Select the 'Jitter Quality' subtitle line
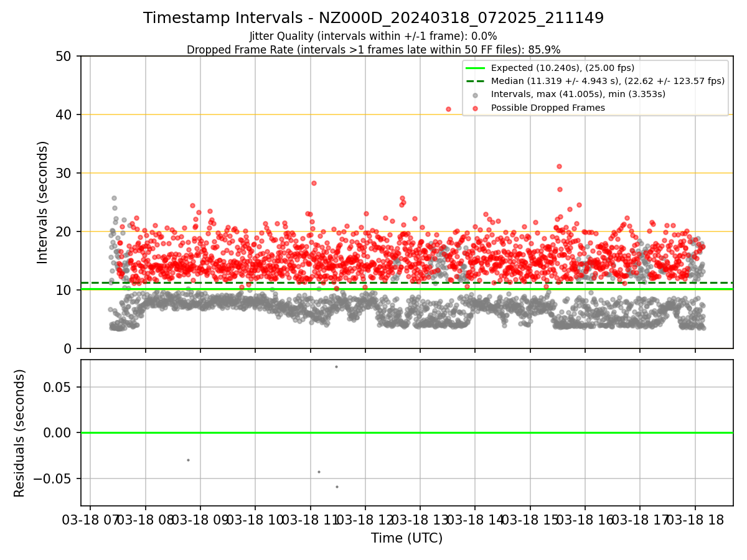 (374, 37)
